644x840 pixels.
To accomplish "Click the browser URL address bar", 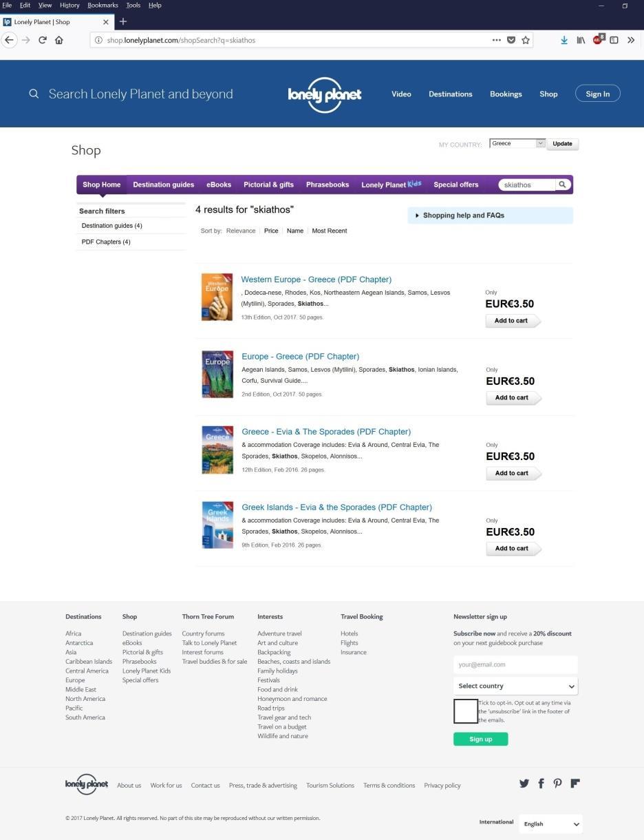I will [x=296, y=40].
